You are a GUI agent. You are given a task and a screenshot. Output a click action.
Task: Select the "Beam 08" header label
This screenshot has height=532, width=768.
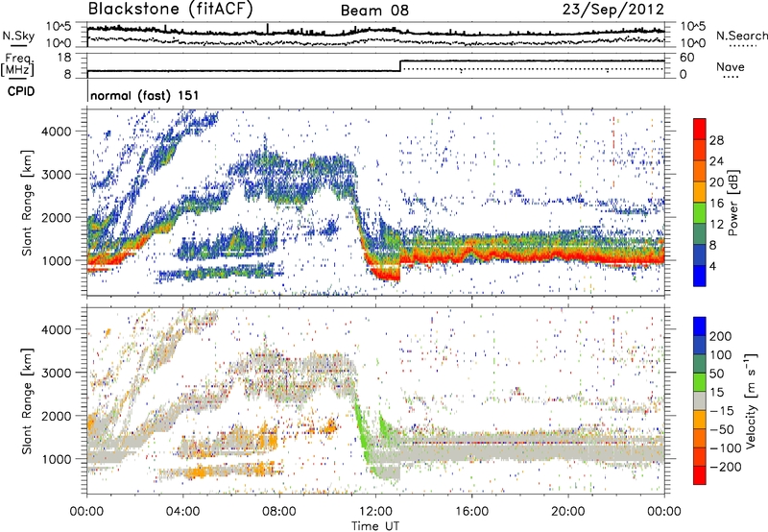pyautogui.click(x=374, y=11)
